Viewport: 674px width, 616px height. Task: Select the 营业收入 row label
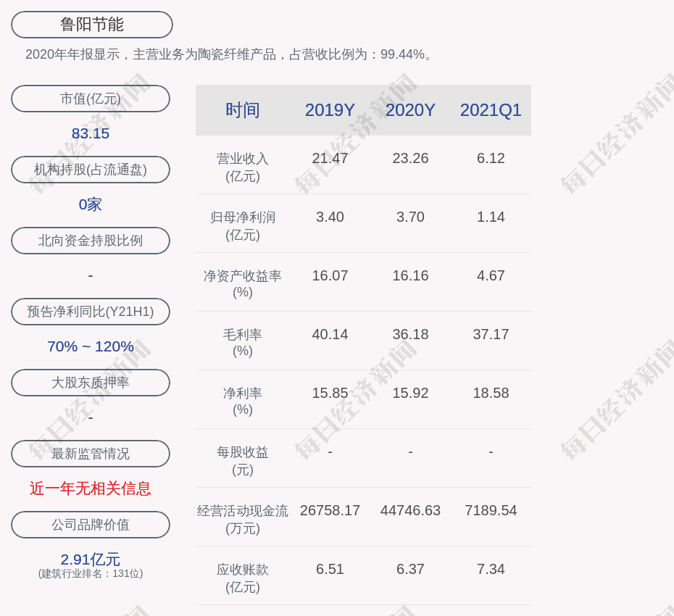(243, 159)
